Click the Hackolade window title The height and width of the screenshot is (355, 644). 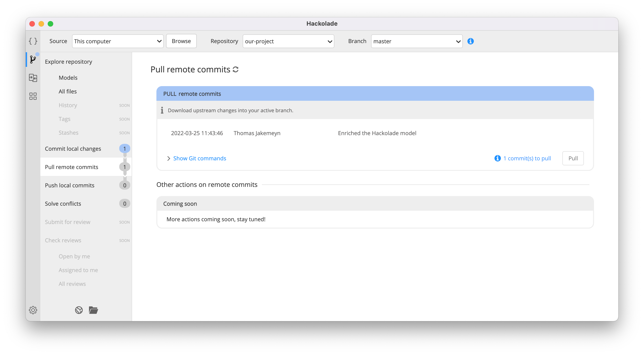click(322, 23)
